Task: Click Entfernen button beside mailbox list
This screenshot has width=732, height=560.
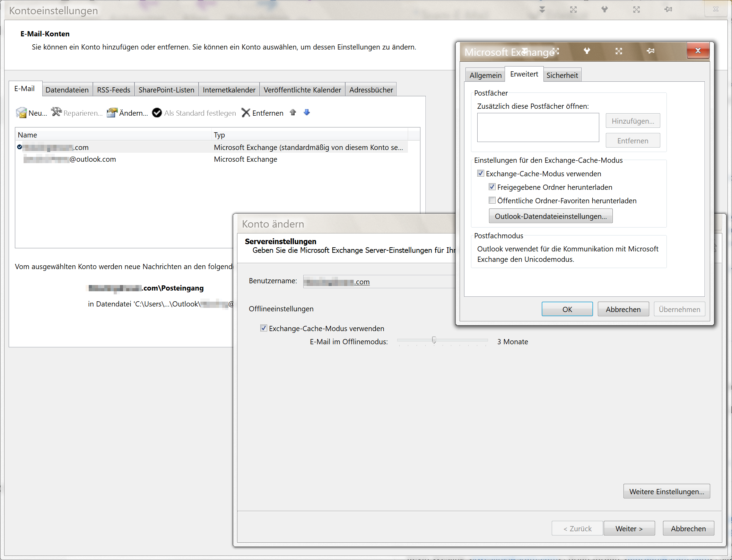Action: click(633, 141)
